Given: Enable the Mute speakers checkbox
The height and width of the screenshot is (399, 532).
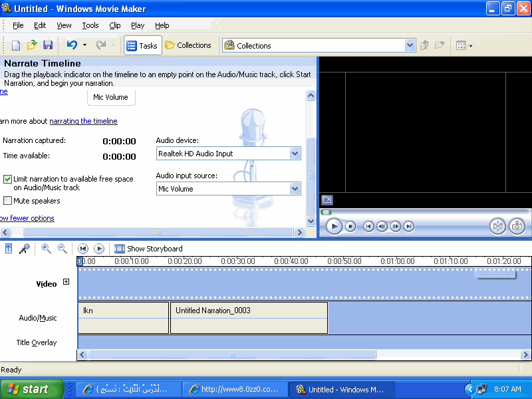Looking at the screenshot, I should pos(8,201).
